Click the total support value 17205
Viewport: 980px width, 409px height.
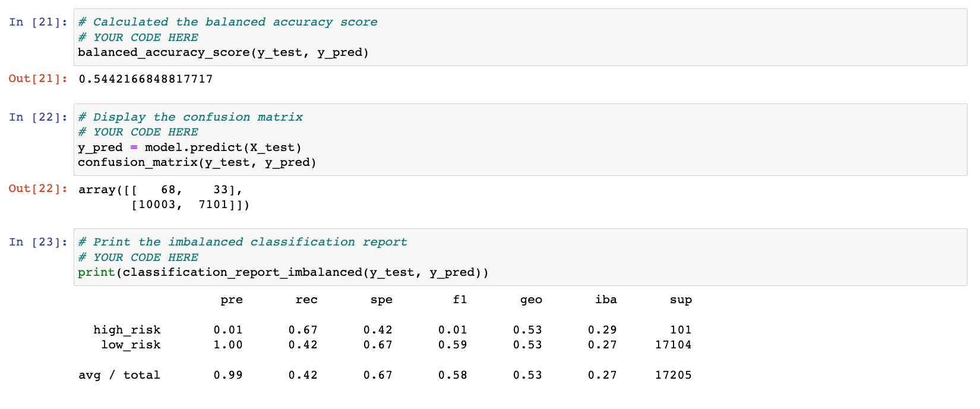[674, 375]
